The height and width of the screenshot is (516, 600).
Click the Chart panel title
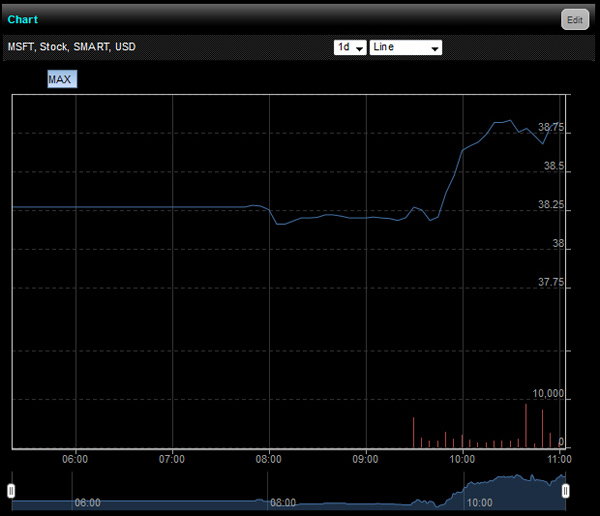click(23, 19)
